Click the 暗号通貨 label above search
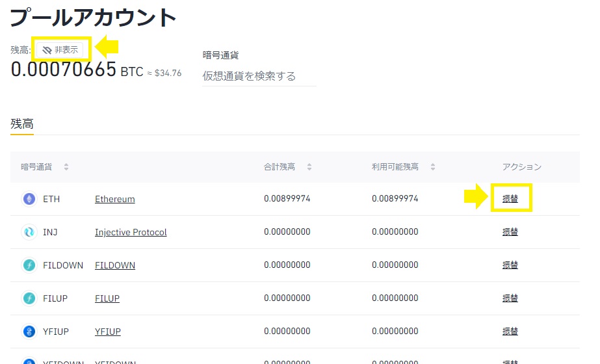The width and height of the screenshot is (600, 364). coord(221,55)
